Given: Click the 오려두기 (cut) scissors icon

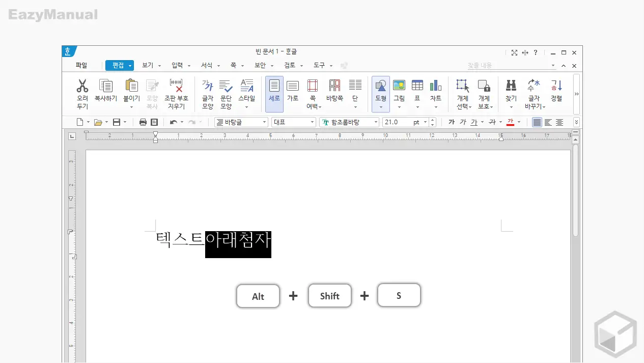Looking at the screenshot, I should tap(82, 86).
